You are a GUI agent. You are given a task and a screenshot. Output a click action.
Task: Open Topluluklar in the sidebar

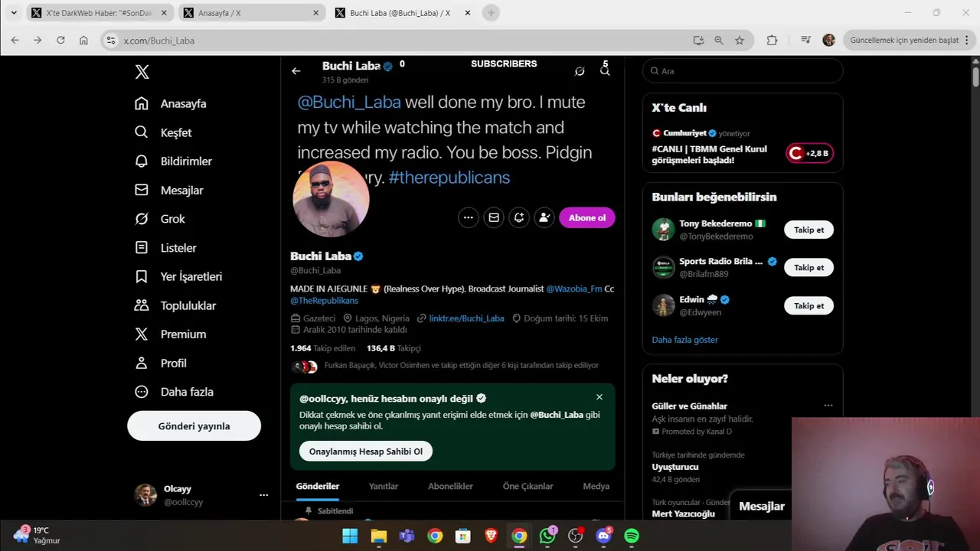tap(175, 305)
